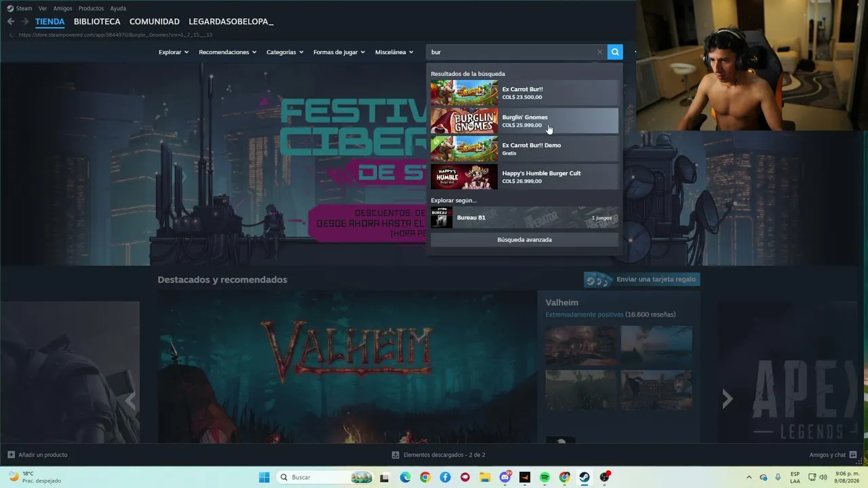Open the Windows Start menu
The image size is (868, 488).
[x=264, y=477]
